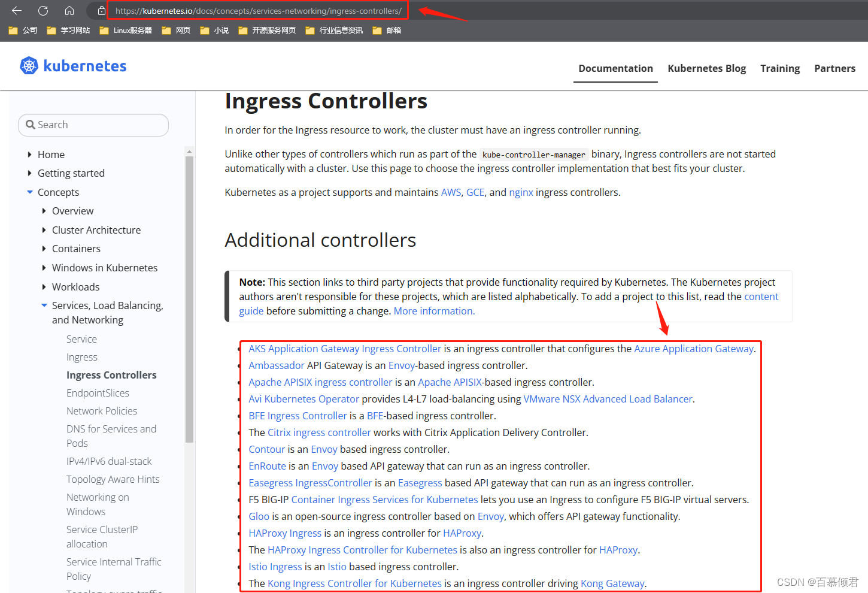Click the sidebar Search field

coord(93,125)
